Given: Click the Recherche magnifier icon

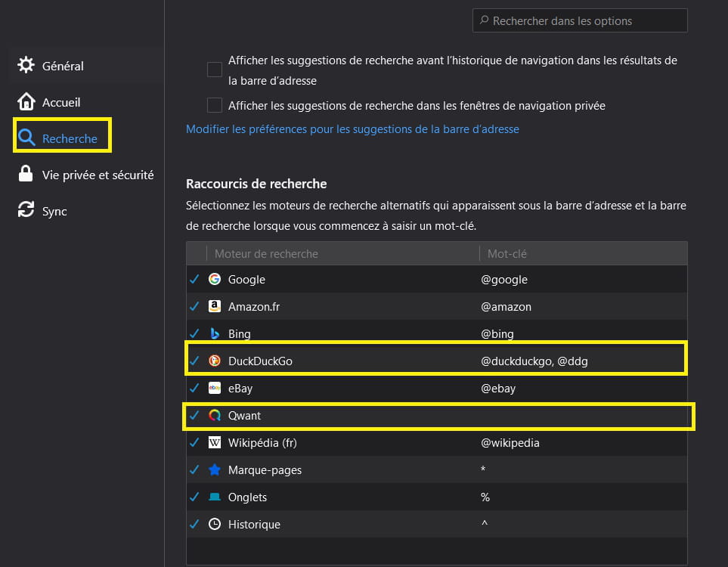Looking at the screenshot, I should coord(26,138).
